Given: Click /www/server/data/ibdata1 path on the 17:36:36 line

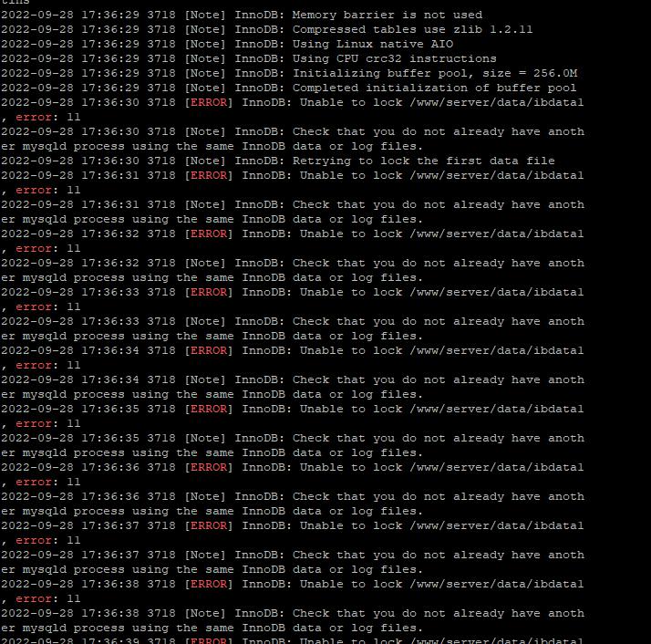Looking at the screenshot, I should pos(497,467).
